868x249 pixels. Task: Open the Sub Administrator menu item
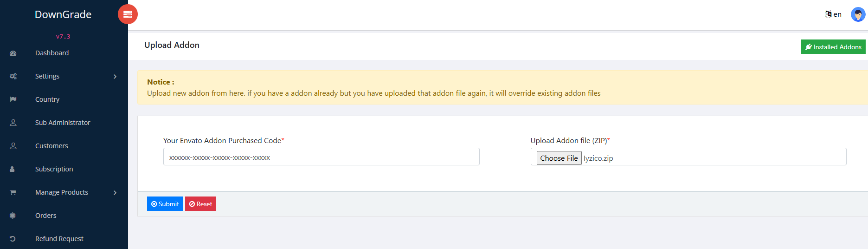coord(63,123)
